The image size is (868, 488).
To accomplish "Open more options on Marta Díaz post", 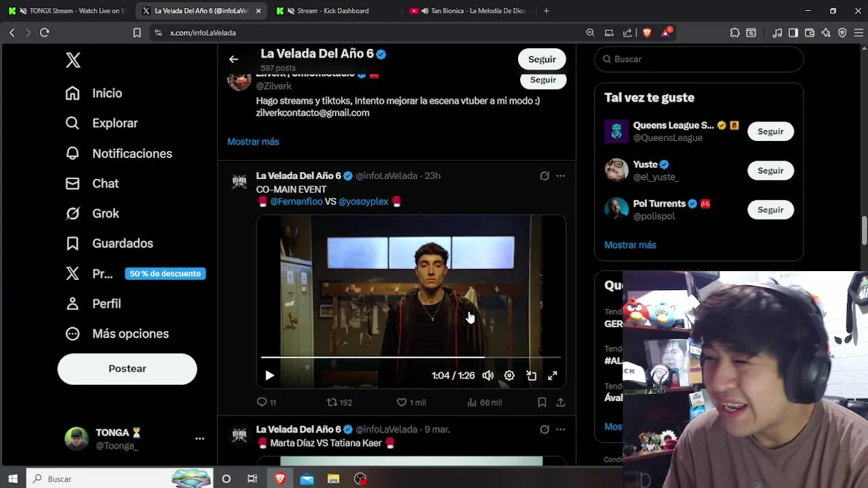I will [x=561, y=430].
